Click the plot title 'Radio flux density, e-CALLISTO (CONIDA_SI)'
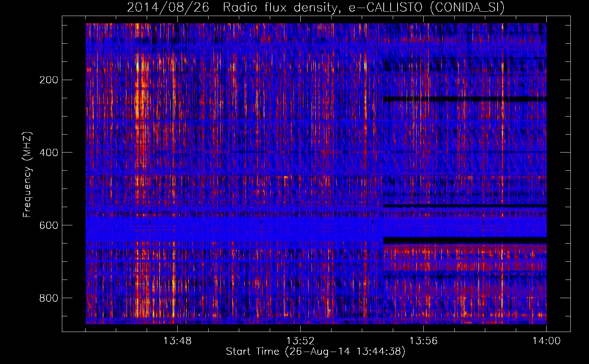 click(364, 7)
